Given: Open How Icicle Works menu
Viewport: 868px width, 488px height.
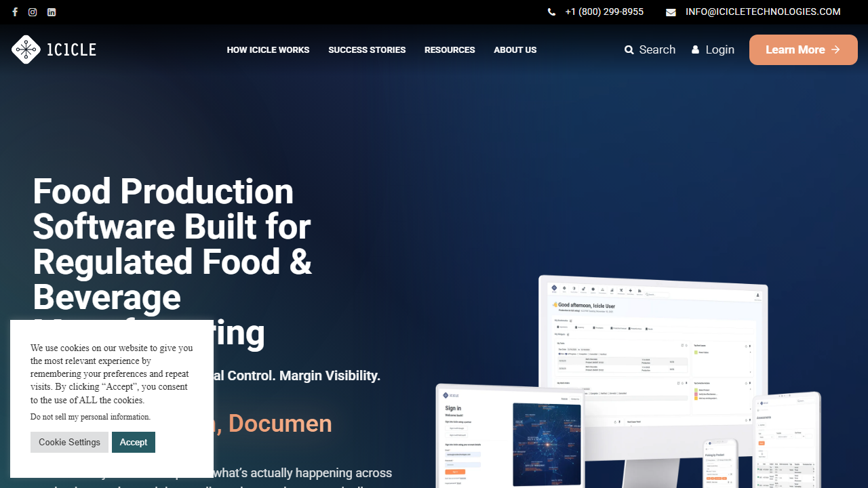Looking at the screenshot, I should (x=268, y=50).
